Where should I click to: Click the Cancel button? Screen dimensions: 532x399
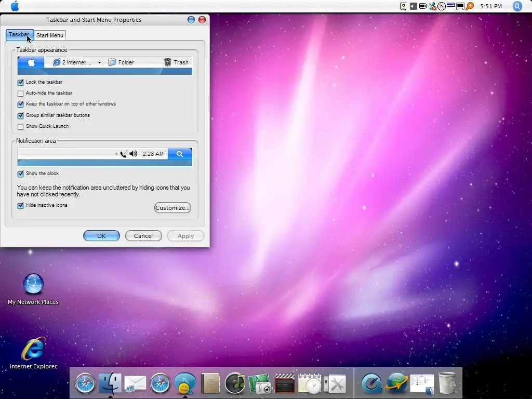[143, 236]
